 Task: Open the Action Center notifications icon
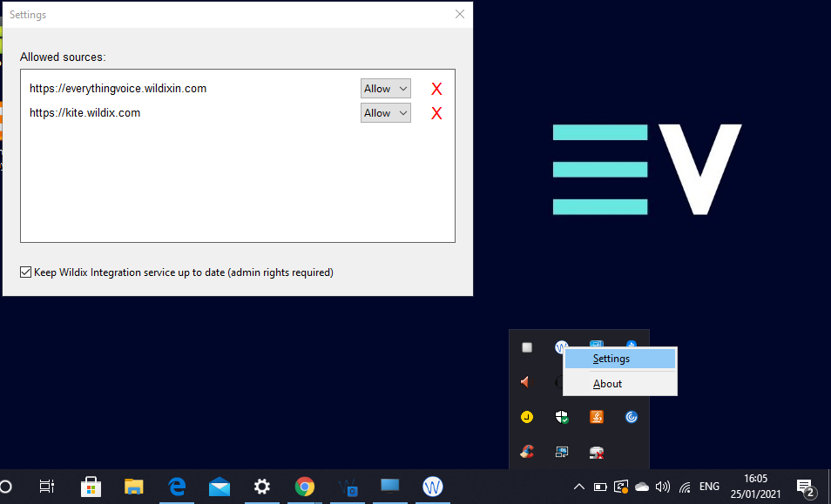(x=806, y=487)
